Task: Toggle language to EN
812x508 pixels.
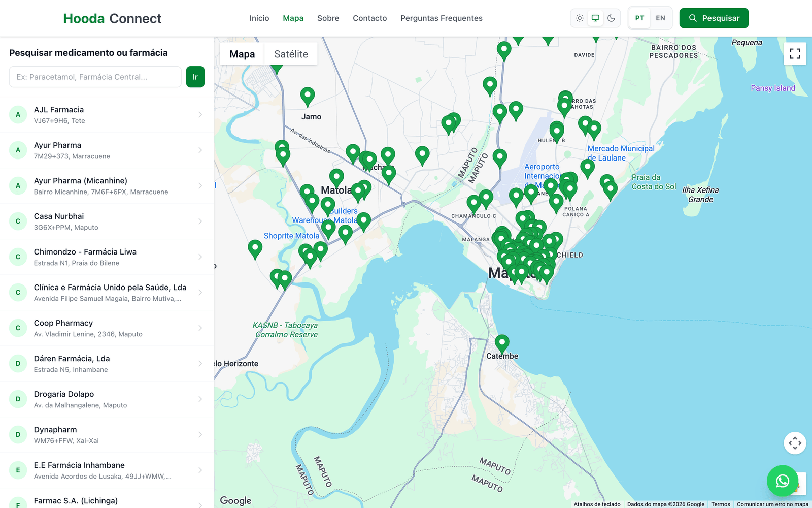Action: point(660,18)
